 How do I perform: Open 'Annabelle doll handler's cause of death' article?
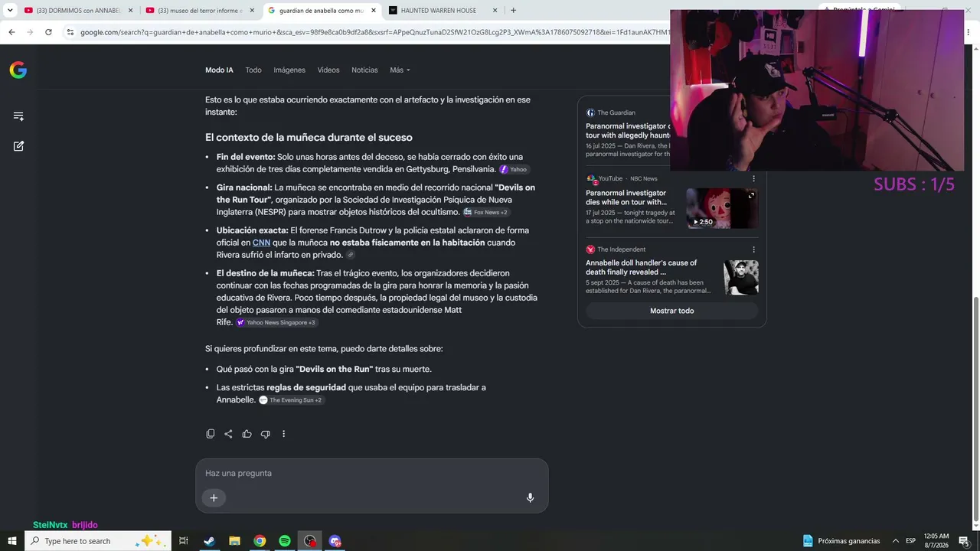click(x=642, y=268)
